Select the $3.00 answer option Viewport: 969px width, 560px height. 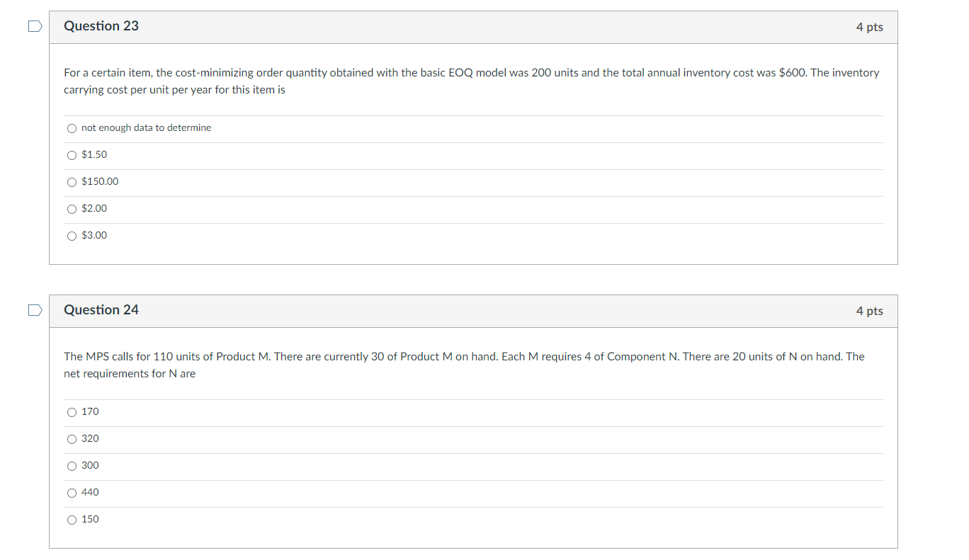72,236
